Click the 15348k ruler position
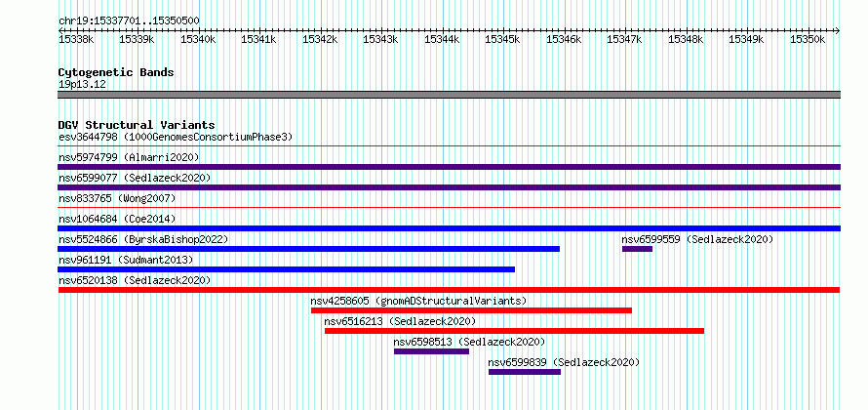Viewport: 868px width, 410px height. pos(686,39)
